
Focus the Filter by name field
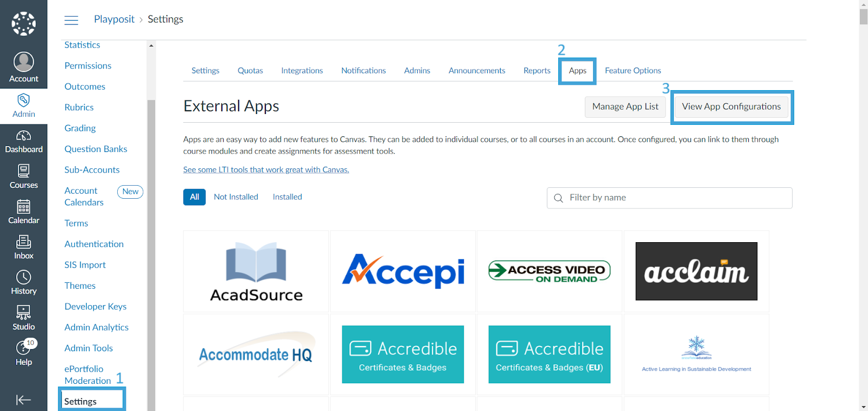(x=669, y=198)
